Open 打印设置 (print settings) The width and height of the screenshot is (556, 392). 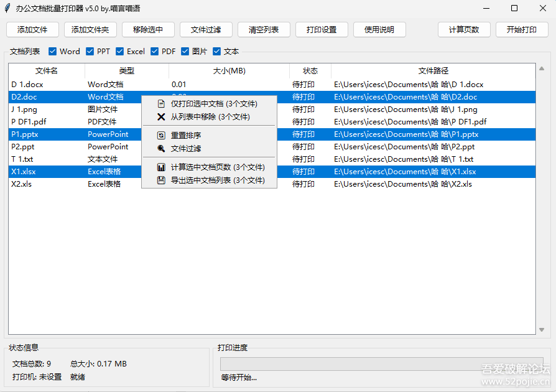coord(322,29)
